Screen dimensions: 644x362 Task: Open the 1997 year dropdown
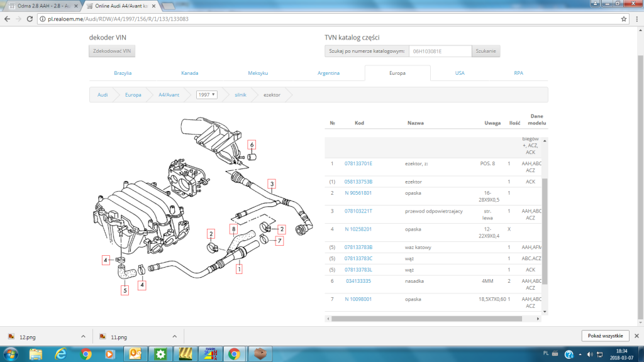pos(206,95)
